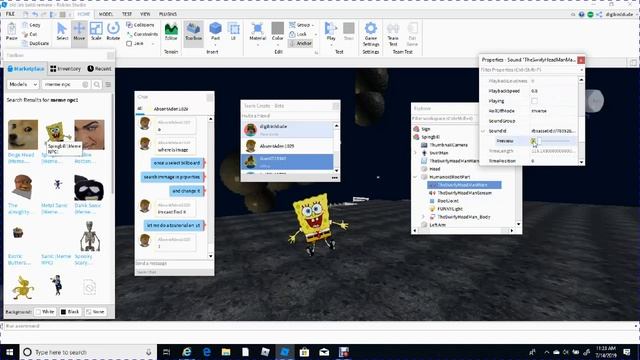Open the Material picker
Viewport: 640px width, 360px height.
click(x=258, y=31)
